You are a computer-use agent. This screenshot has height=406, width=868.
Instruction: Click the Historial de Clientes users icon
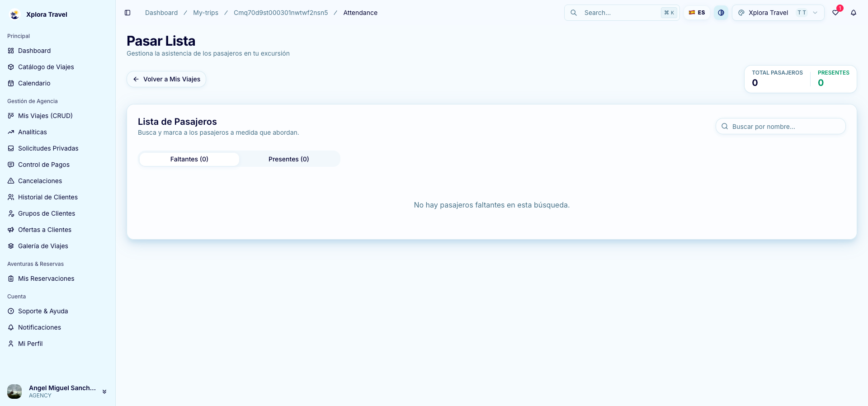tap(11, 197)
